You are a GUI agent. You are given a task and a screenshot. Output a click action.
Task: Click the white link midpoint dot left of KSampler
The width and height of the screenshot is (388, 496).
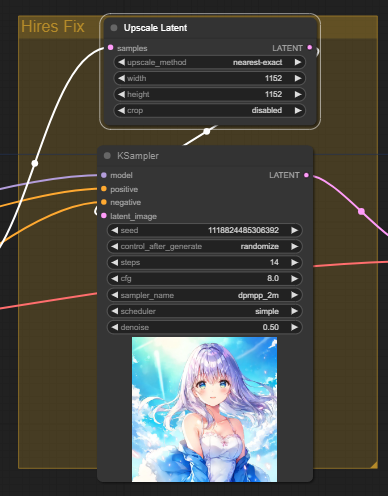click(35, 163)
